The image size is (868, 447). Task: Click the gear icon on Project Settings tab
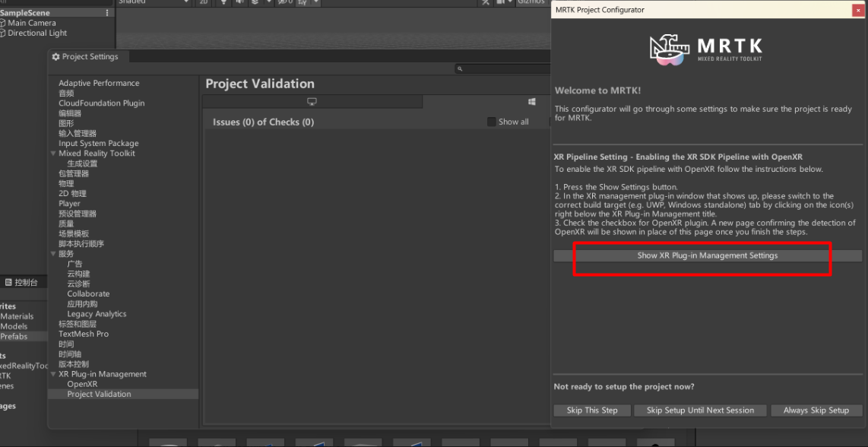55,56
